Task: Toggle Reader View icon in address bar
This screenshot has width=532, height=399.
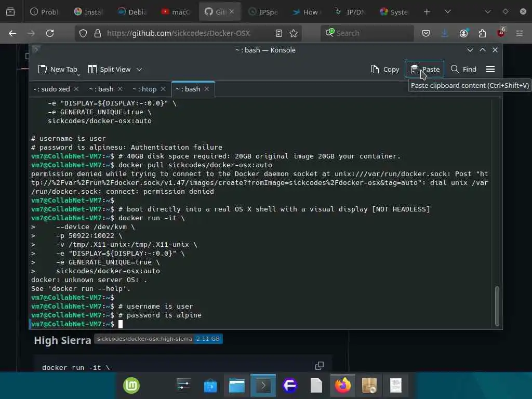Action: 279,33
